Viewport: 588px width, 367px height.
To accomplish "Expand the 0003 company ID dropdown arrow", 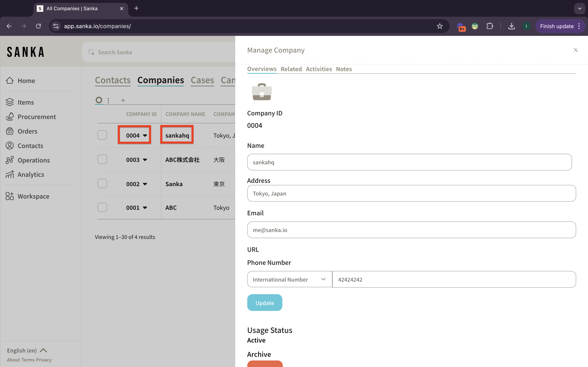I will 145,160.
